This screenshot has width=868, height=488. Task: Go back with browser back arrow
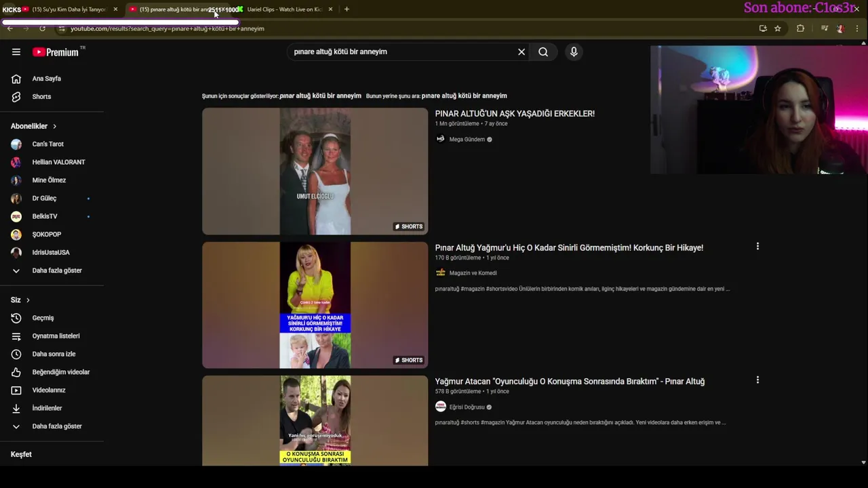pyautogui.click(x=9, y=28)
